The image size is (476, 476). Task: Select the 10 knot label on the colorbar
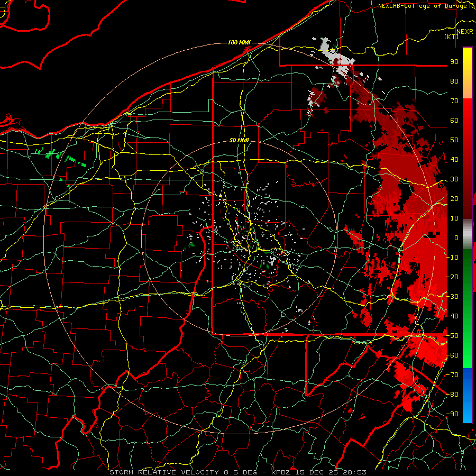coord(454,218)
